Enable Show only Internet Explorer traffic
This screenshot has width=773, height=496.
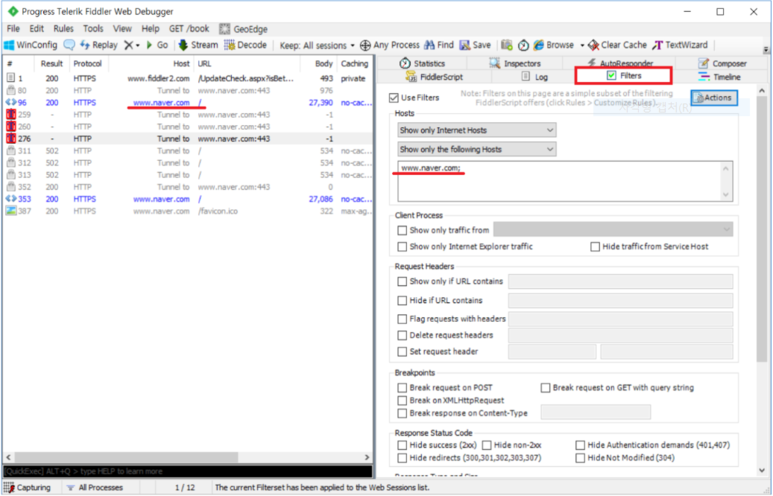point(402,247)
